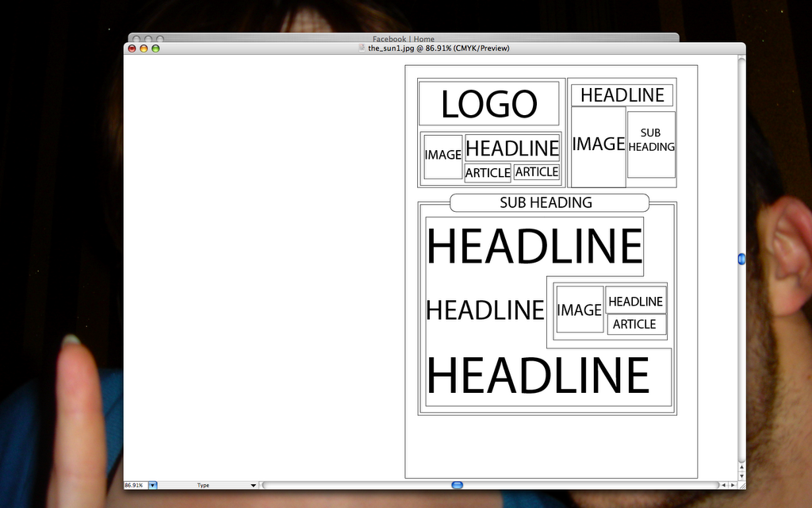Select the HEADLINE box at top right
This screenshot has width=812, height=508.
(622, 95)
